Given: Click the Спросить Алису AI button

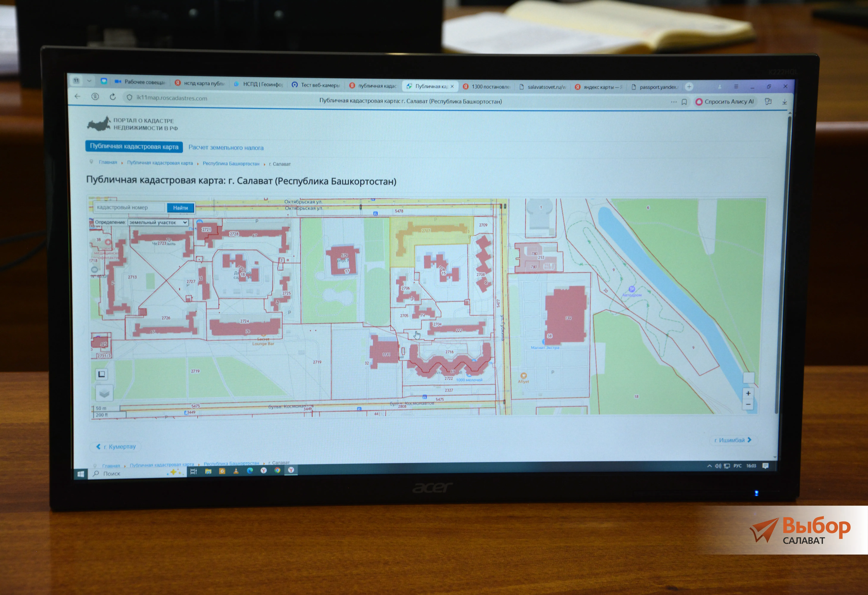Looking at the screenshot, I should [725, 102].
